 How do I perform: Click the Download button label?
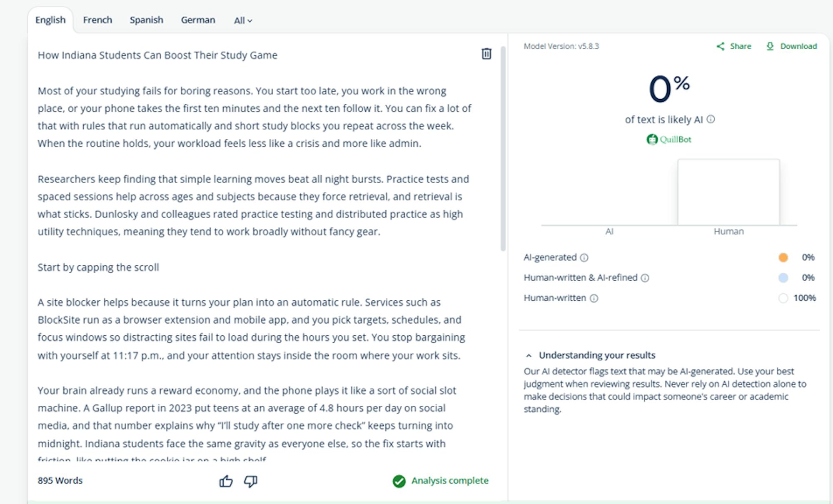click(798, 46)
